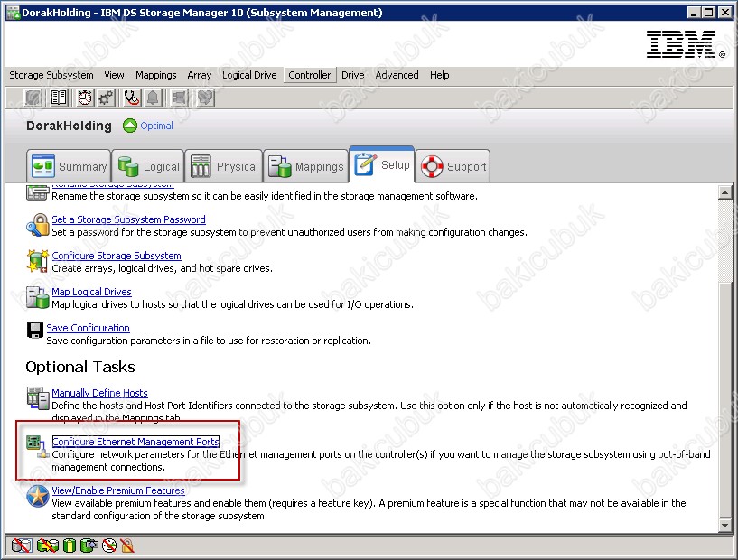Viewport: 738px width, 560px height.
Task: Click the vertical scrollbar up arrow
Action: [725, 192]
